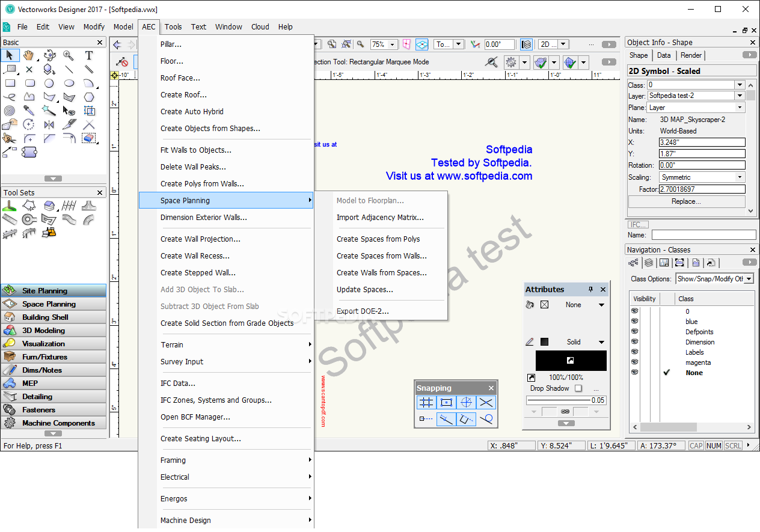Screen dimensions: 760x532
Task: Select the Massing Model tool in Tool Sets
Action: [x=49, y=206]
